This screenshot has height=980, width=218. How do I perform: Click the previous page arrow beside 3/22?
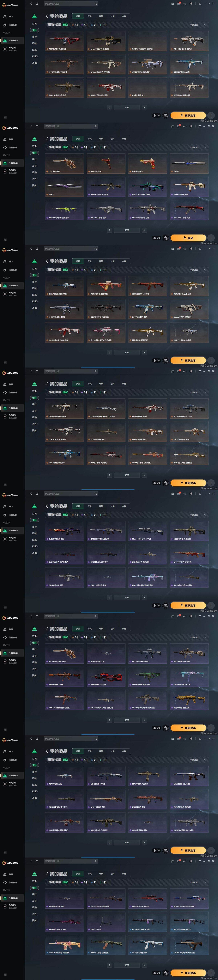coord(109,475)
